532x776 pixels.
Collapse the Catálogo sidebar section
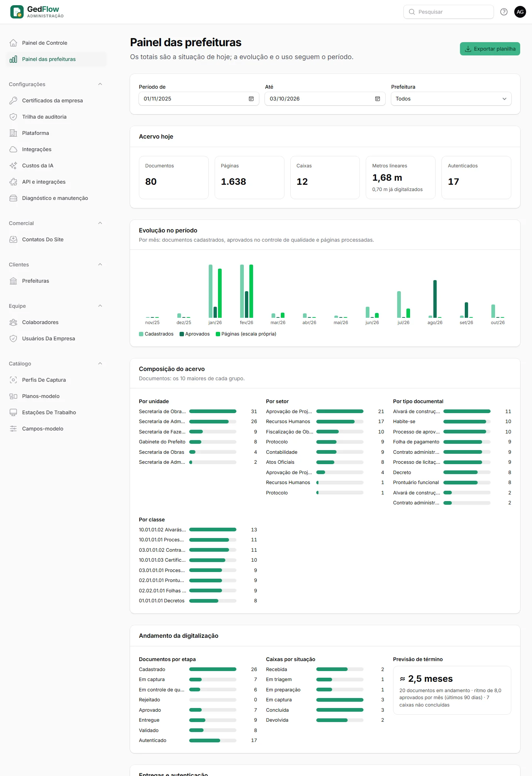tap(100, 364)
